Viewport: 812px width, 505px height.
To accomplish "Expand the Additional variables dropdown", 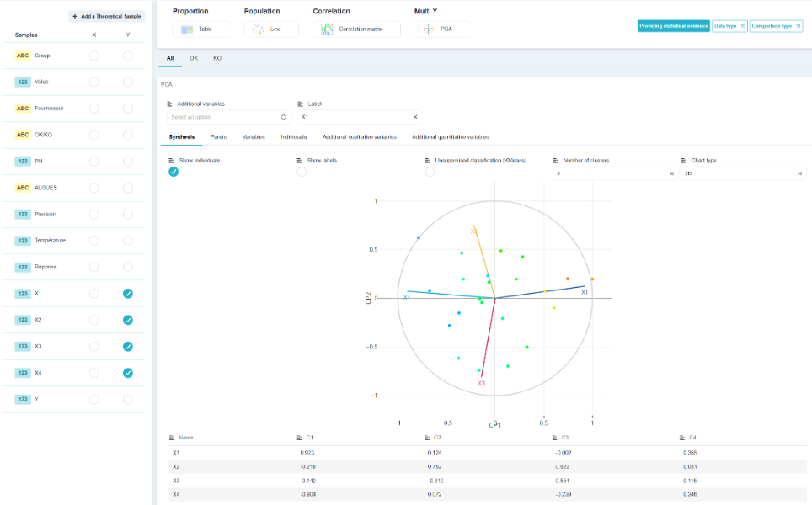I will [x=229, y=117].
